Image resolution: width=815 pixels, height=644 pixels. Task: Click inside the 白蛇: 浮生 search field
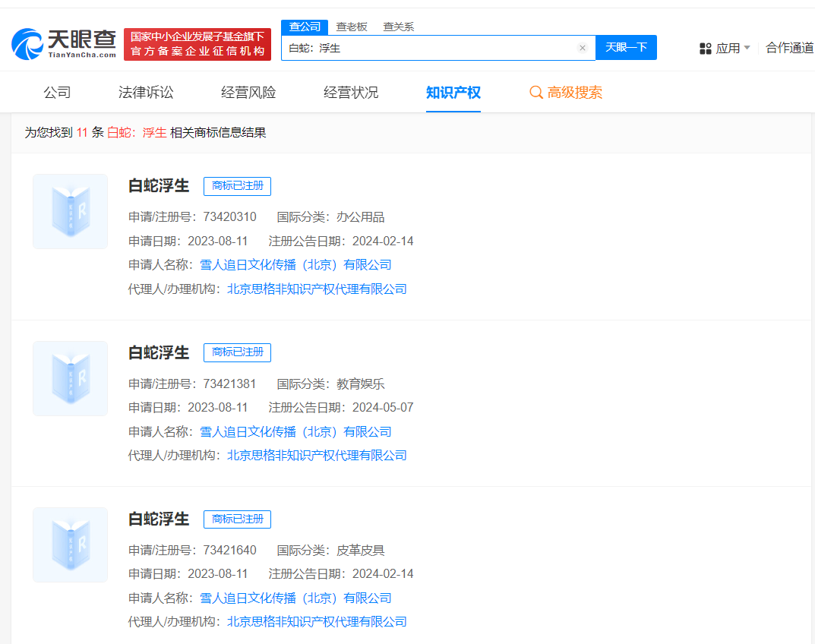(433, 47)
